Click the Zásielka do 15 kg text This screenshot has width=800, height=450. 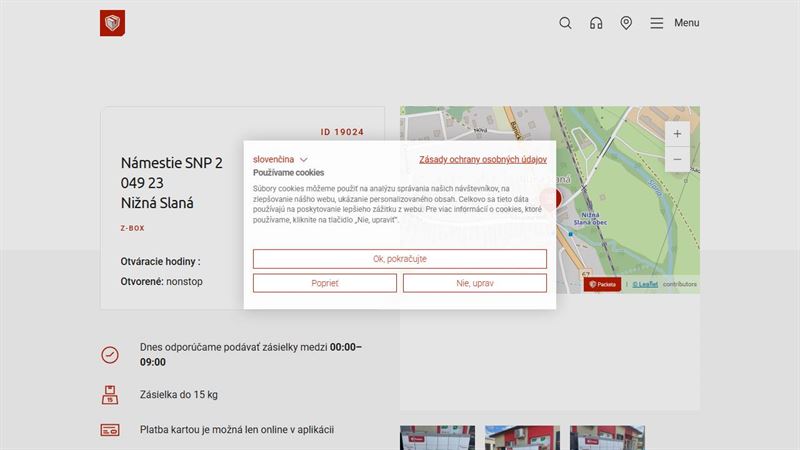[x=179, y=395]
